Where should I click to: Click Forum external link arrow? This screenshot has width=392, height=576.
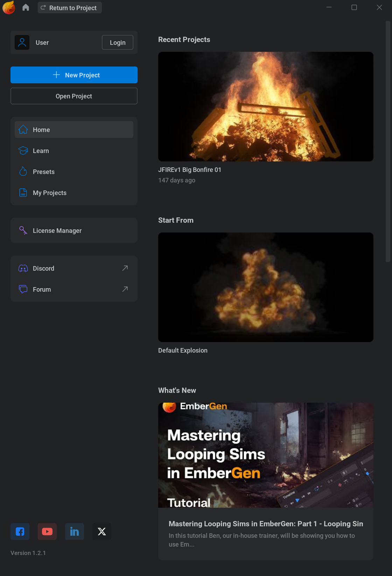[125, 289]
